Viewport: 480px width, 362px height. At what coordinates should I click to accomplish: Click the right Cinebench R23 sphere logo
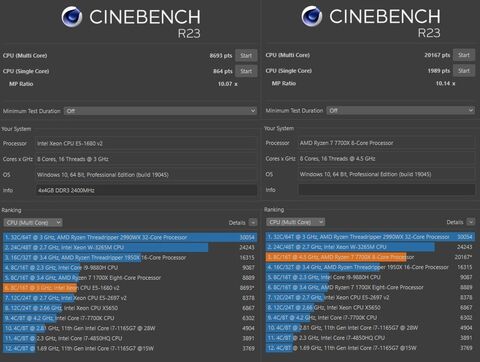(312, 16)
